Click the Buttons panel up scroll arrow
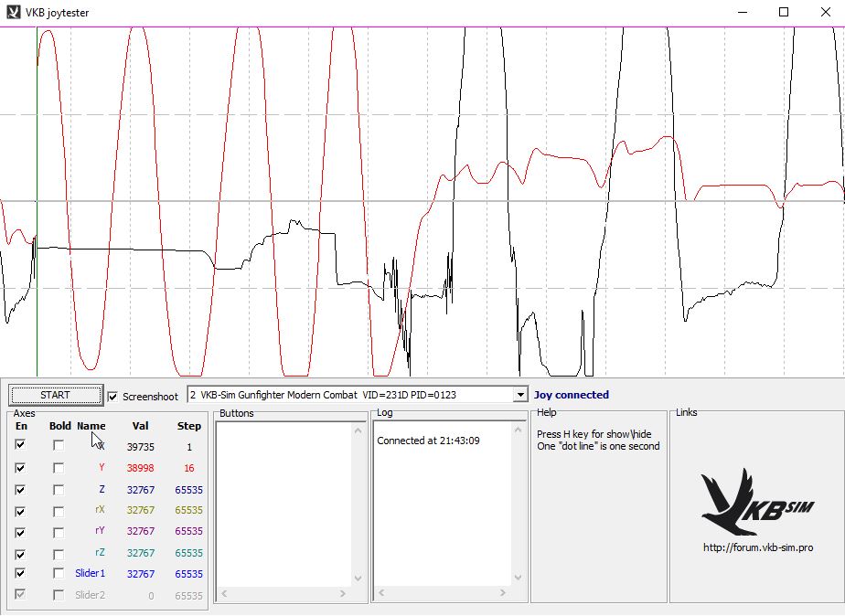Viewport: 845px width, 616px height. (x=358, y=429)
